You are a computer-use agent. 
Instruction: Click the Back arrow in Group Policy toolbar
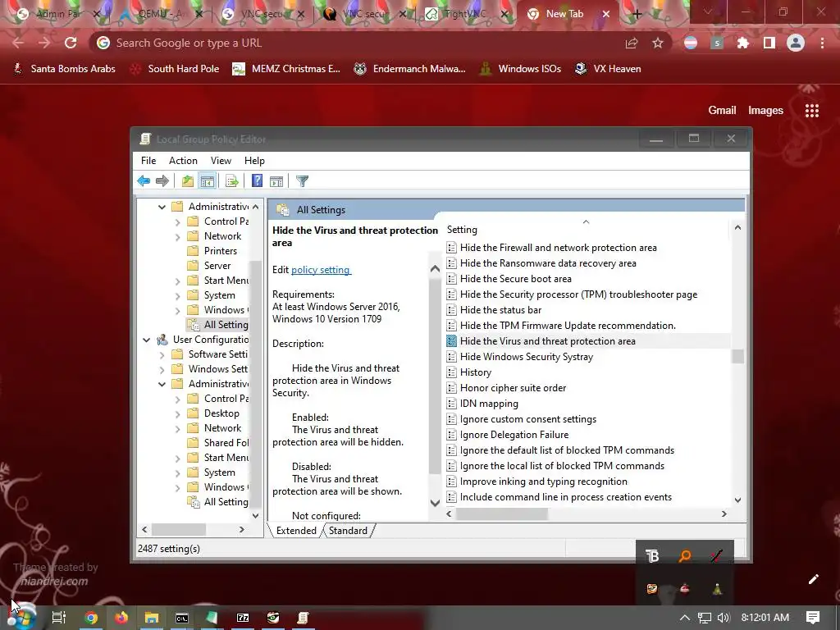(x=144, y=181)
